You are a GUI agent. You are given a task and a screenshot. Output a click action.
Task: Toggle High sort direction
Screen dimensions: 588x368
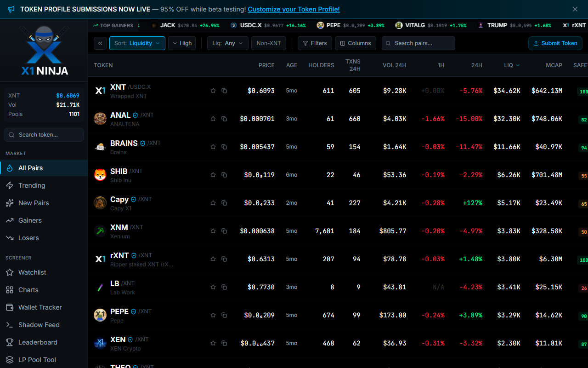[182, 43]
